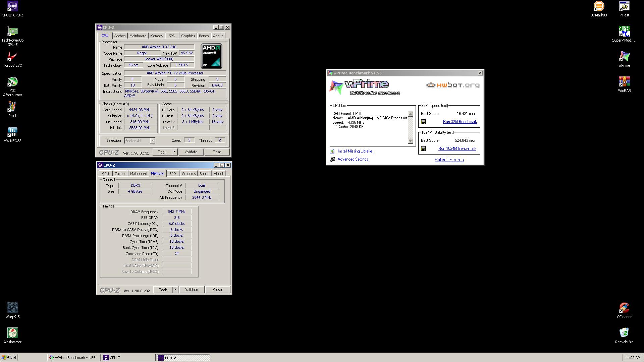Launch the CCleaner desktop shortcut
Screen dimensions: 644x362
tap(624, 311)
